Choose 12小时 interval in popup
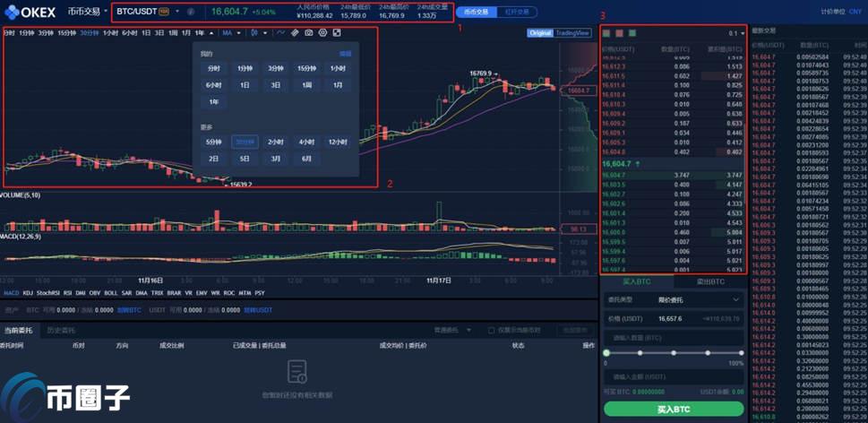 tap(338, 142)
